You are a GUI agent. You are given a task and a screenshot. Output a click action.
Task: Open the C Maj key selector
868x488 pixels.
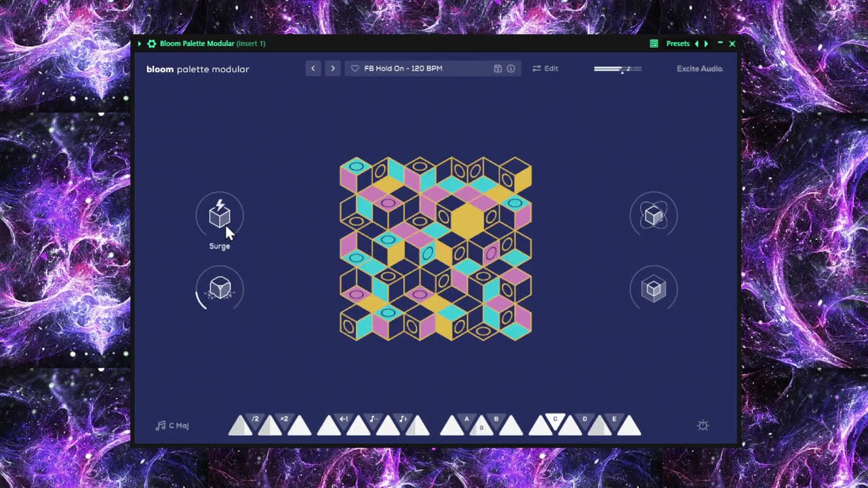pyautogui.click(x=172, y=426)
